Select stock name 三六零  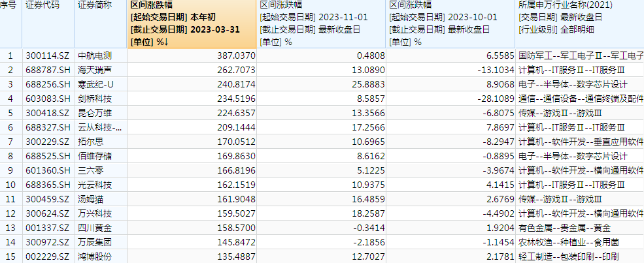pyautogui.click(x=91, y=171)
